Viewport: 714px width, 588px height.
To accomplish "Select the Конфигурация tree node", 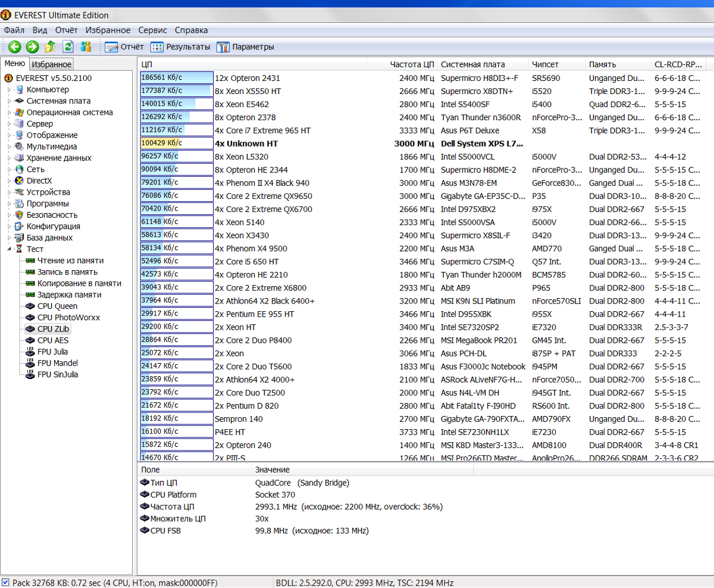I will 54,226.
